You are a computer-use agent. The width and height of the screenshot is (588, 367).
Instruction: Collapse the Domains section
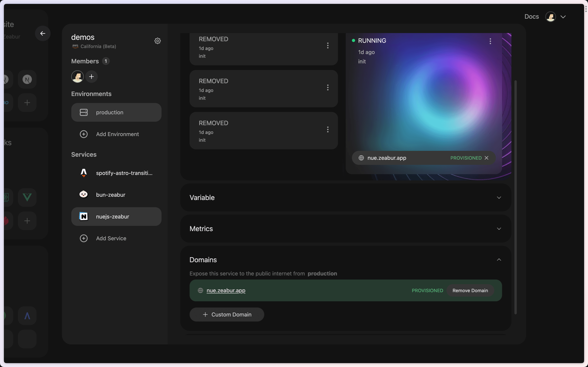499,260
